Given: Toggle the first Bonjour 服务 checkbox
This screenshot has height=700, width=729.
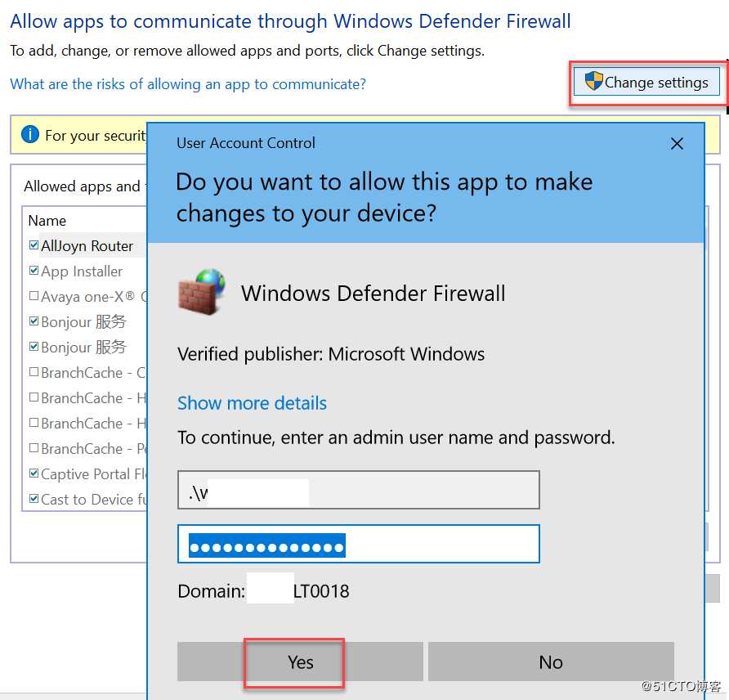Looking at the screenshot, I should (34, 321).
